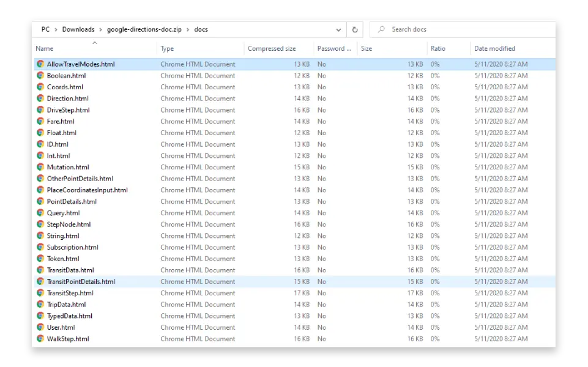Click the Chrome icon beside StepNode.html
The height and width of the screenshot is (367, 588).
[x=40, y=224]
